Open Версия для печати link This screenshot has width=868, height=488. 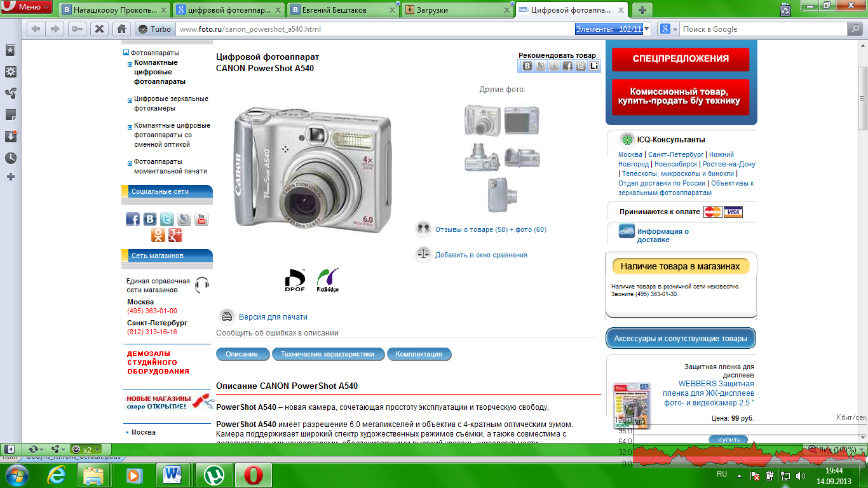click(x=273, y=316)
